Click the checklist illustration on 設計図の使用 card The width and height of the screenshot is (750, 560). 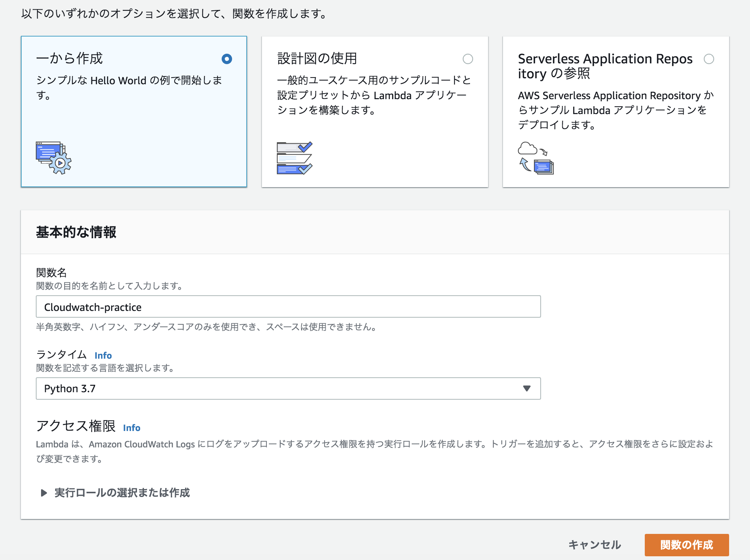click(x=296, y=158)
